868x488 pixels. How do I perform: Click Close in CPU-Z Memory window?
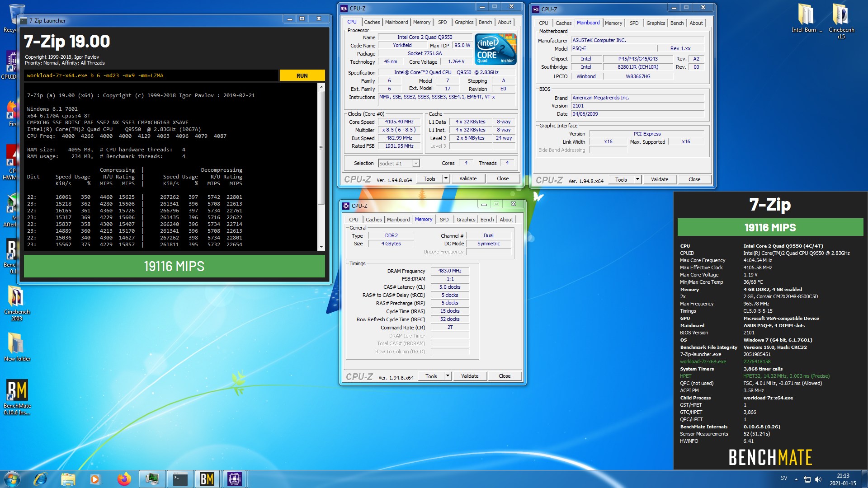(x=505, y=376)
